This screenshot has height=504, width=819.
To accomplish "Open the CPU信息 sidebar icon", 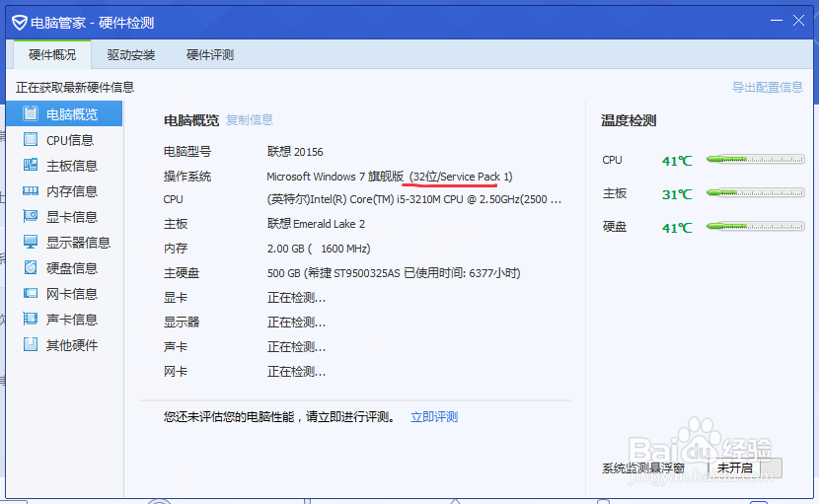I will [31, 139].
